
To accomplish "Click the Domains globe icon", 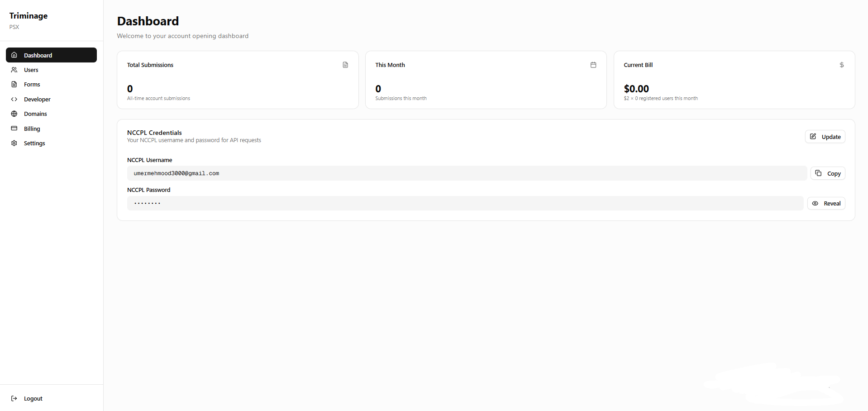I will (x=14, y=114).
